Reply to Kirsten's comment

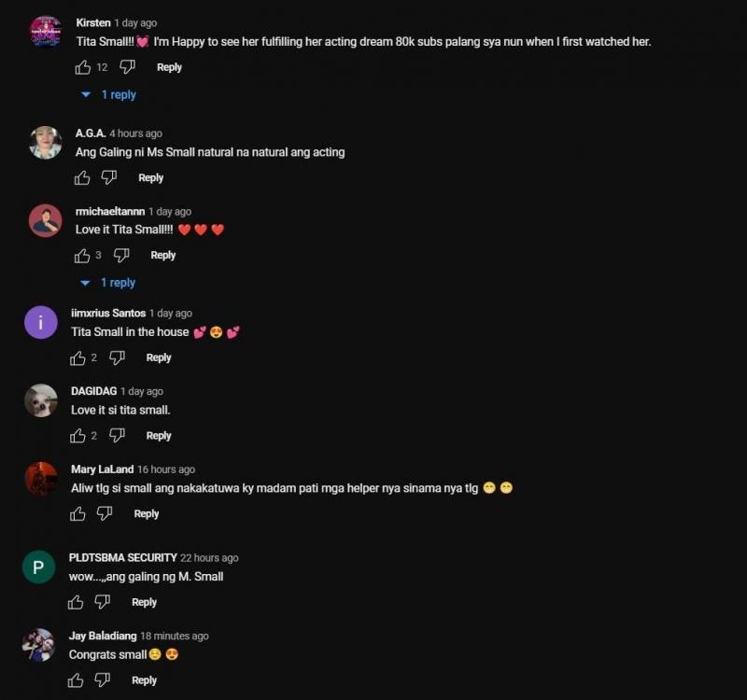click(x=169, y=67)
